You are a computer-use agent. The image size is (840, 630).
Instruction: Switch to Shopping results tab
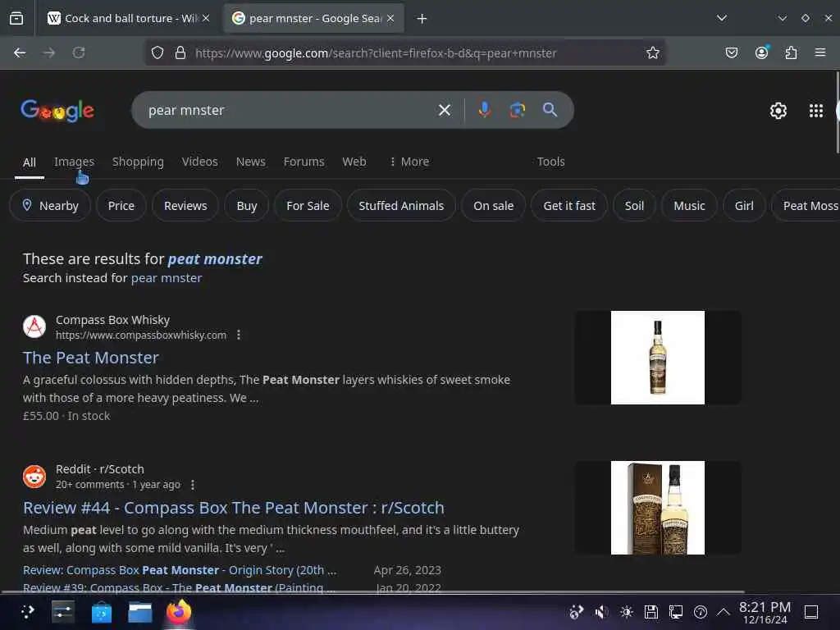point(138,162)
